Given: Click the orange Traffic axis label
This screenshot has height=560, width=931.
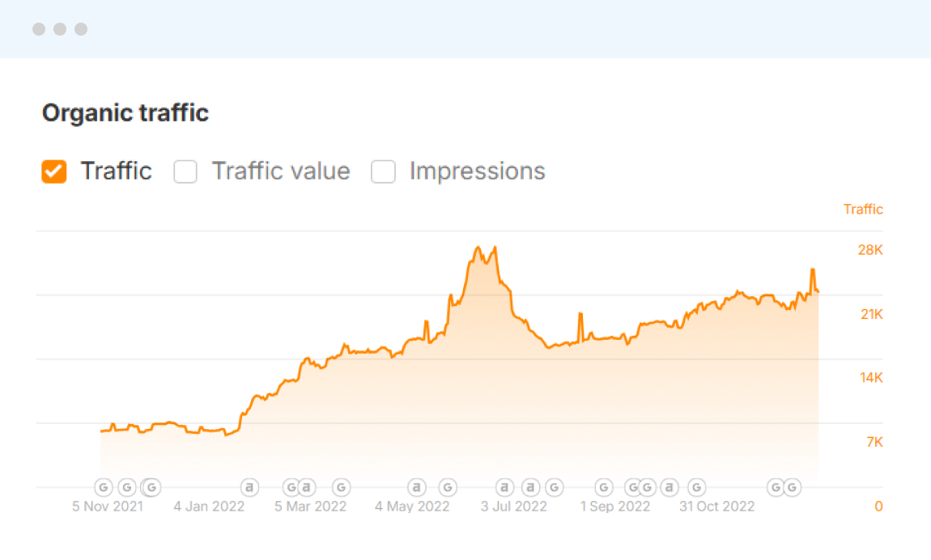Looking at the screenshot, I should [x=863, y=209].
